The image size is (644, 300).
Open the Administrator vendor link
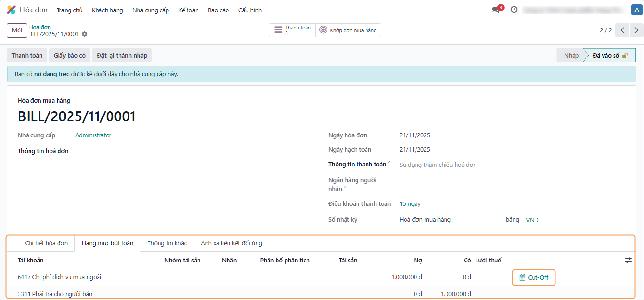(x=93, y=135)
